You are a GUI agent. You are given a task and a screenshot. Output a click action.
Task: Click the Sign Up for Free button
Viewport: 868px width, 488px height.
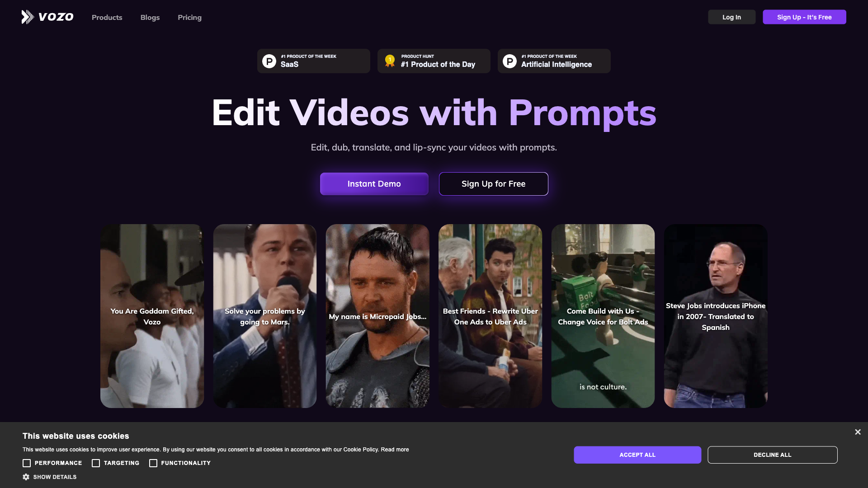click(x=493, y=183)
